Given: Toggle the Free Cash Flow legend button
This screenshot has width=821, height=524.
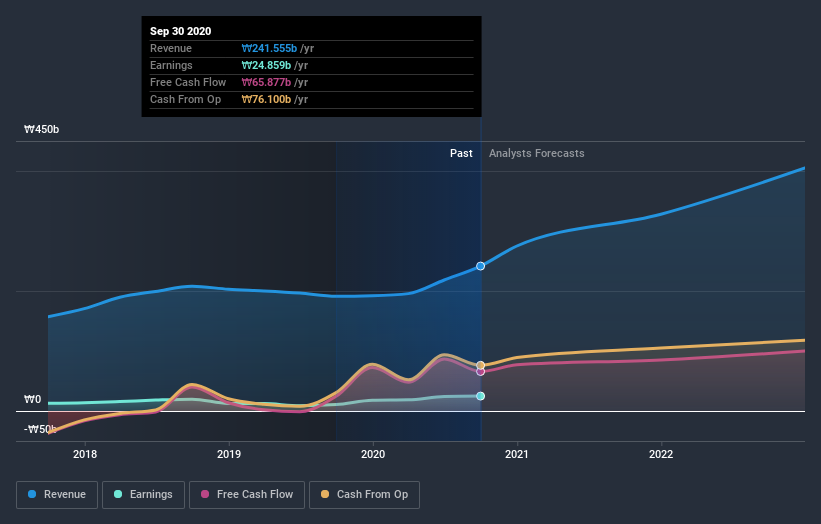Looking at the screenshot, I should click(x=247, y=495).
